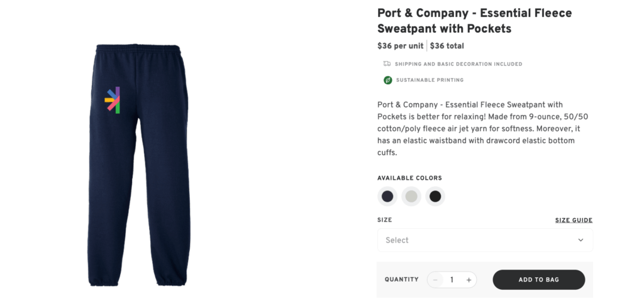Click the Shipping and Basic Decoration Included label

tap(458, 64)
